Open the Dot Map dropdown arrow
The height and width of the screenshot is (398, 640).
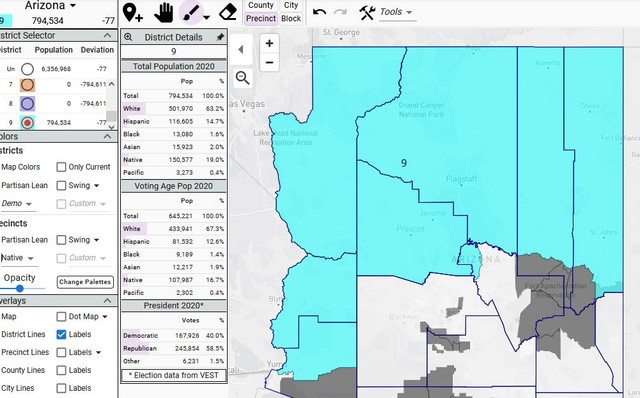[x=105, y=317]
